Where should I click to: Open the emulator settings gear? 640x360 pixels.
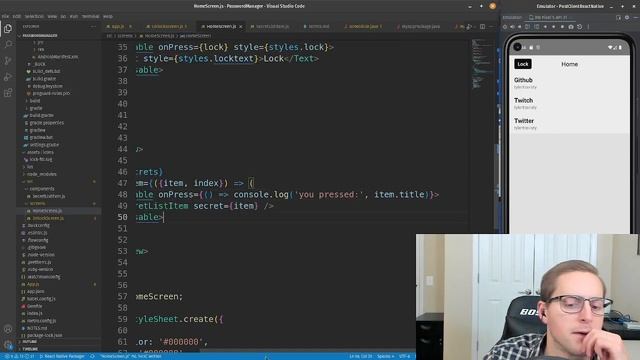point(627,18)
